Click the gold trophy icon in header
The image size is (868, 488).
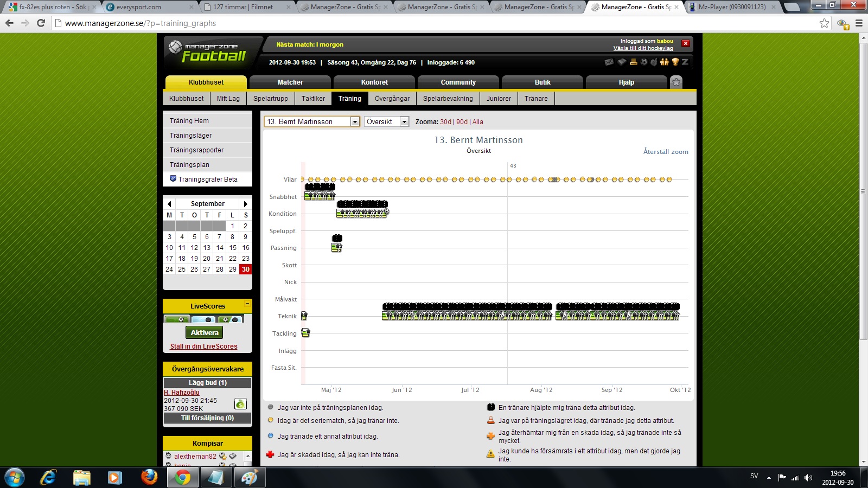pos(675,62)
